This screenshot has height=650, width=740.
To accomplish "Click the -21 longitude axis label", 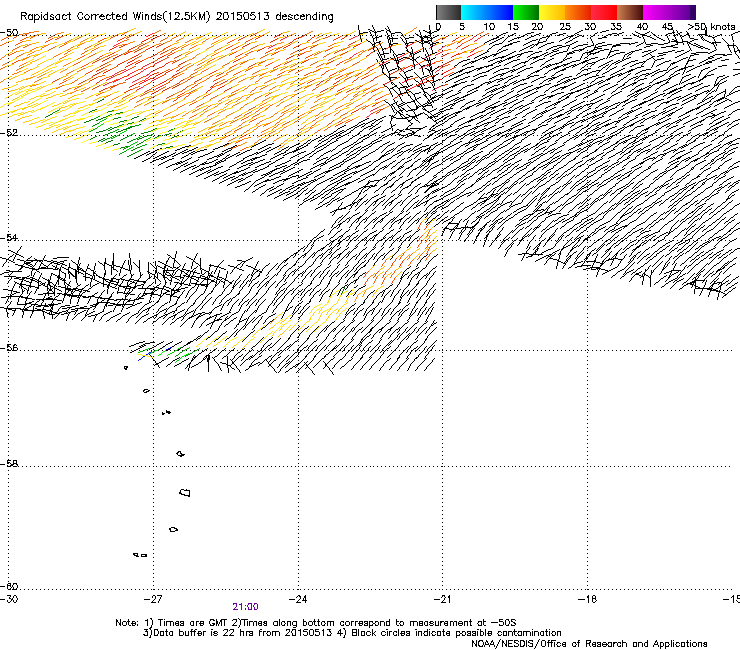I will click(442, 599).
